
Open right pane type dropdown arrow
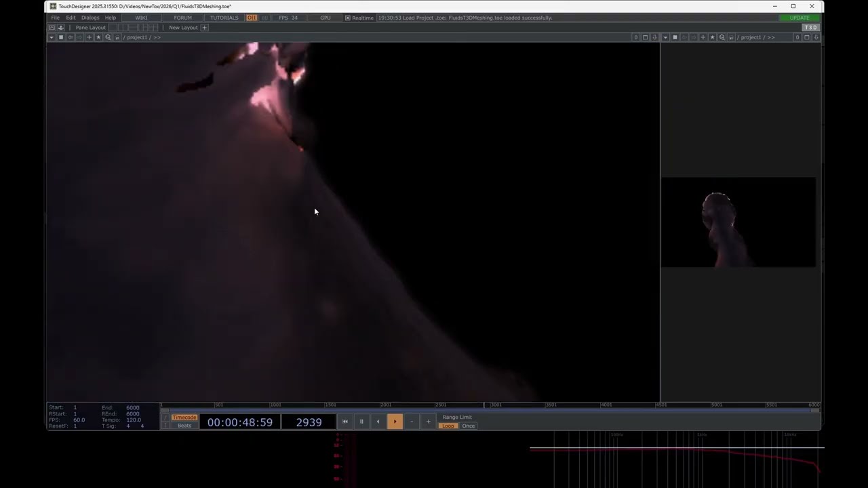tap(665, 37)
